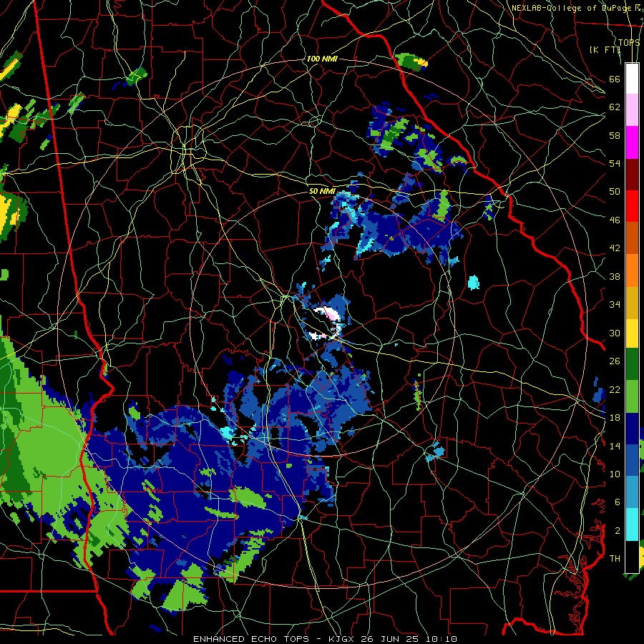Select the magenta legend swatch
This screenshot has width=644, height=644.
click(x=632, y=142)
